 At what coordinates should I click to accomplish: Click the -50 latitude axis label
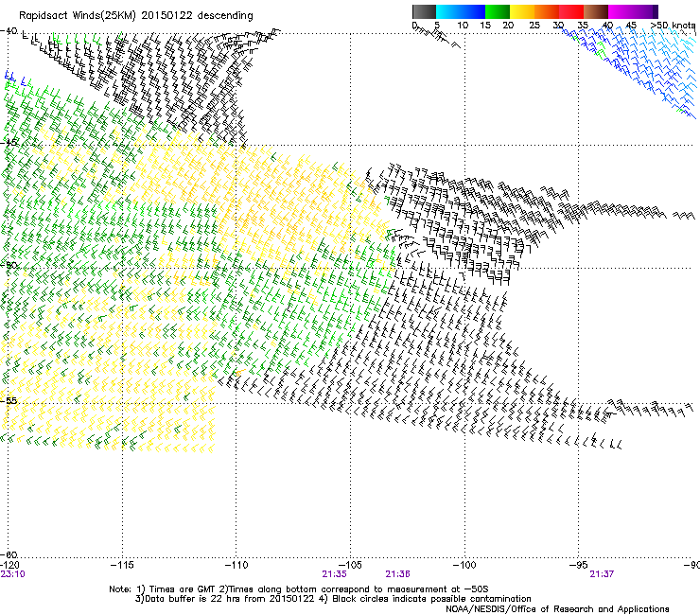(x=9, y=265)
